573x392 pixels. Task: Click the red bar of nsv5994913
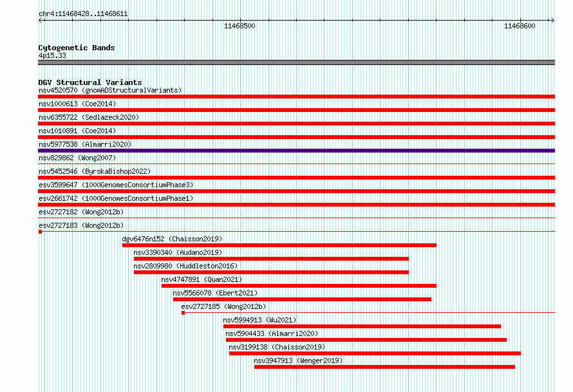tap(362, 326)
